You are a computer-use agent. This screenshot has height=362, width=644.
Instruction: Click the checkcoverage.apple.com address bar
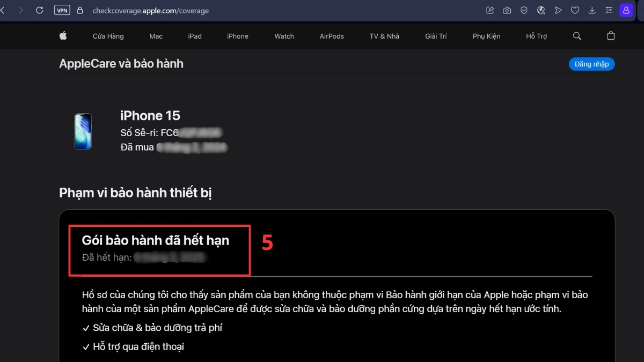pos(151,11)
